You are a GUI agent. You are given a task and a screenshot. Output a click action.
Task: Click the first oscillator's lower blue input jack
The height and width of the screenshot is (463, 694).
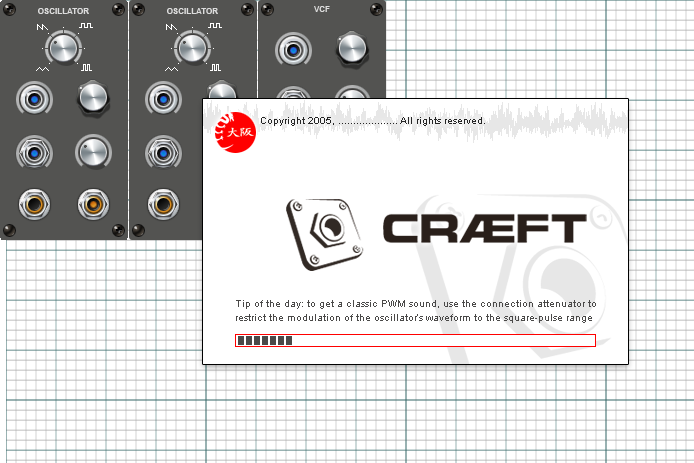35,152
